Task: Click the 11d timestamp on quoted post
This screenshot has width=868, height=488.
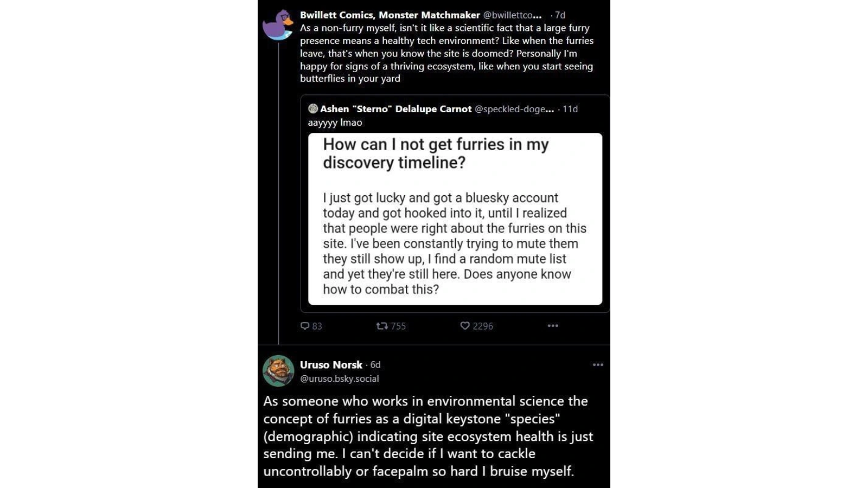Action: coord(570,109)
